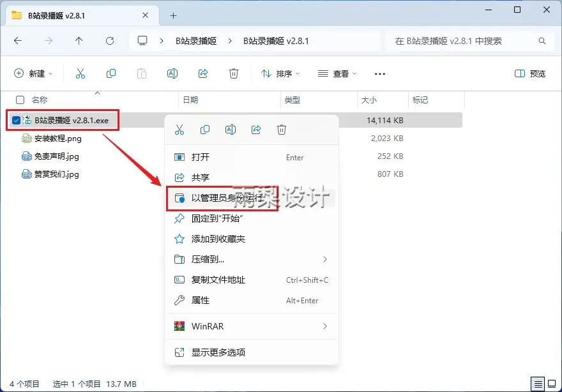562x392 pixels.
Task: Sort by the 日期 column header
Action: pos(190,100)
